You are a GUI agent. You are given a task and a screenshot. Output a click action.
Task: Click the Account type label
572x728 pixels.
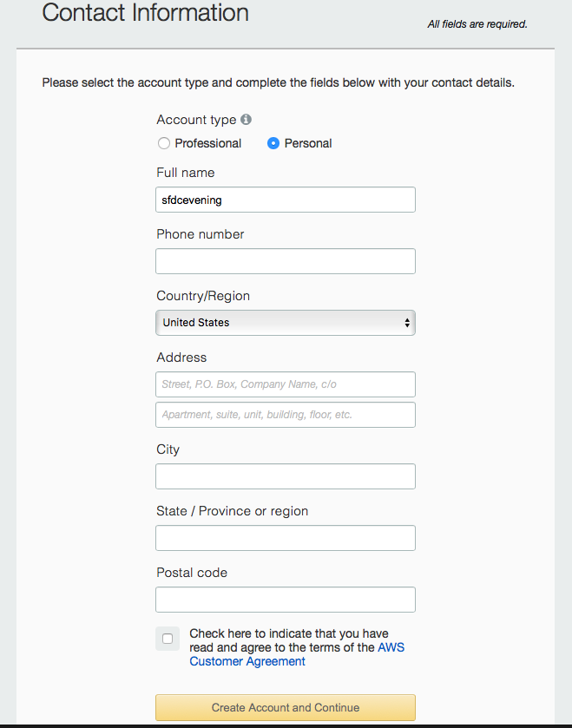click(x=196, y=120)
